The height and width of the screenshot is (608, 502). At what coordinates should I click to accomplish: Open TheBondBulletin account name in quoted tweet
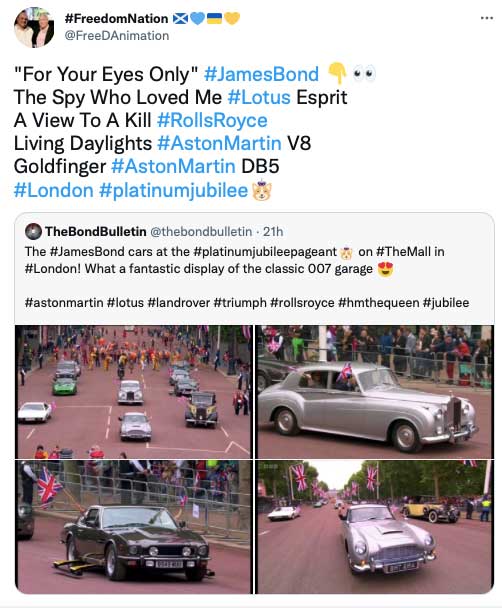(x=96, y=231)
